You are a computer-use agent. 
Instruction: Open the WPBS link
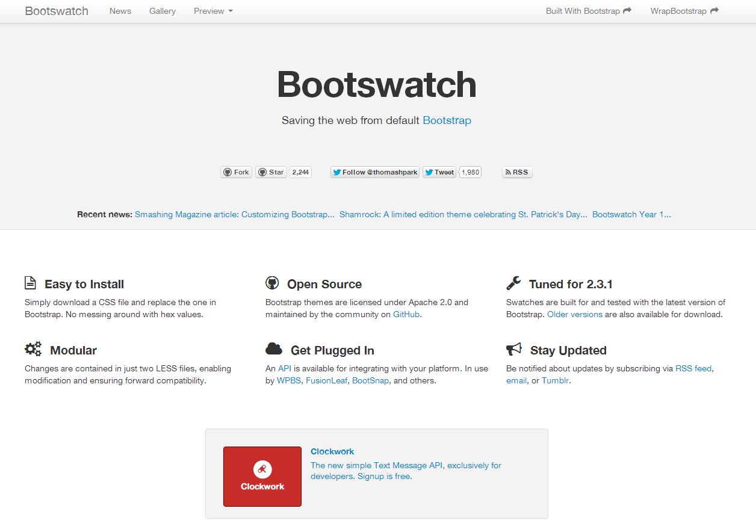pyautogui.click(x=289, y=380)
